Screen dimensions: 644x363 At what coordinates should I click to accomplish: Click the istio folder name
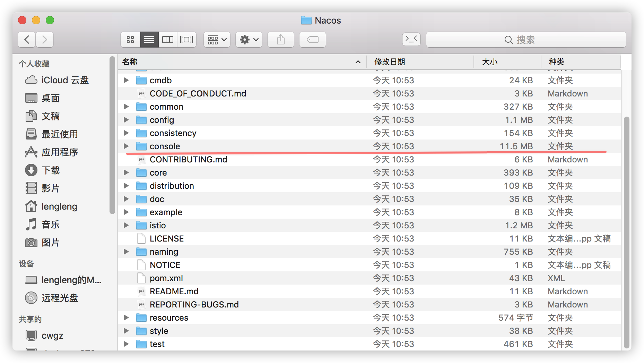158,225
